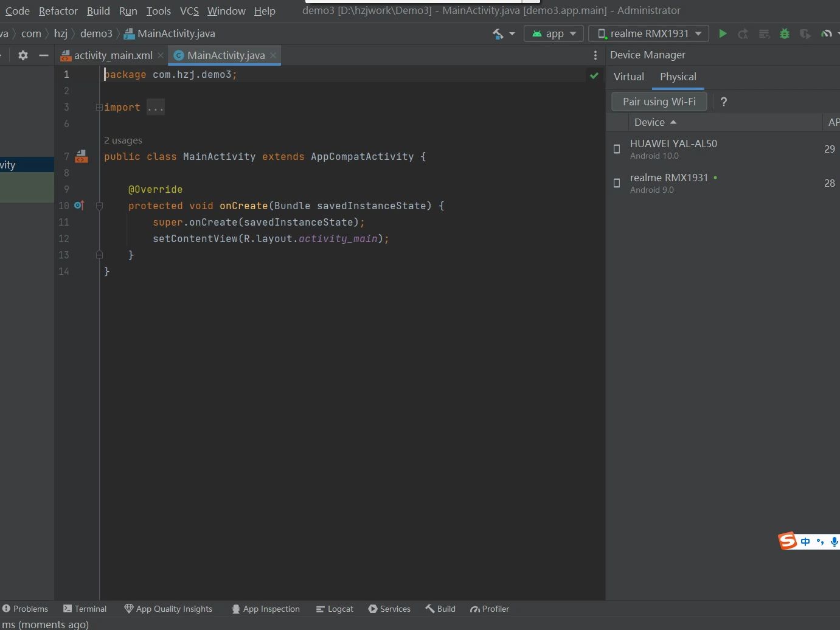The width and height of the screenshot is (840, 630).
Task: Open the Code menu
Action: (x=17, y=11)
